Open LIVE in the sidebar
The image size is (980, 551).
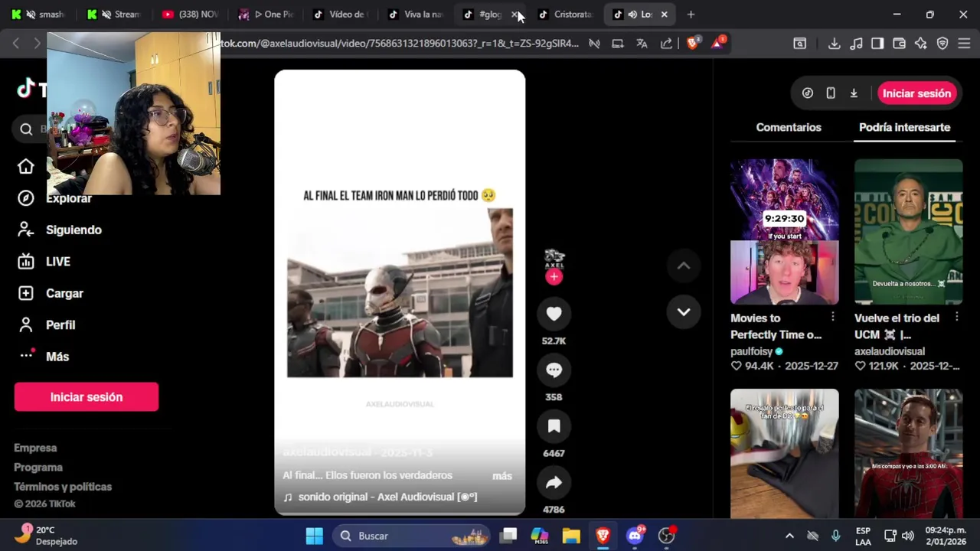point(44,262)
